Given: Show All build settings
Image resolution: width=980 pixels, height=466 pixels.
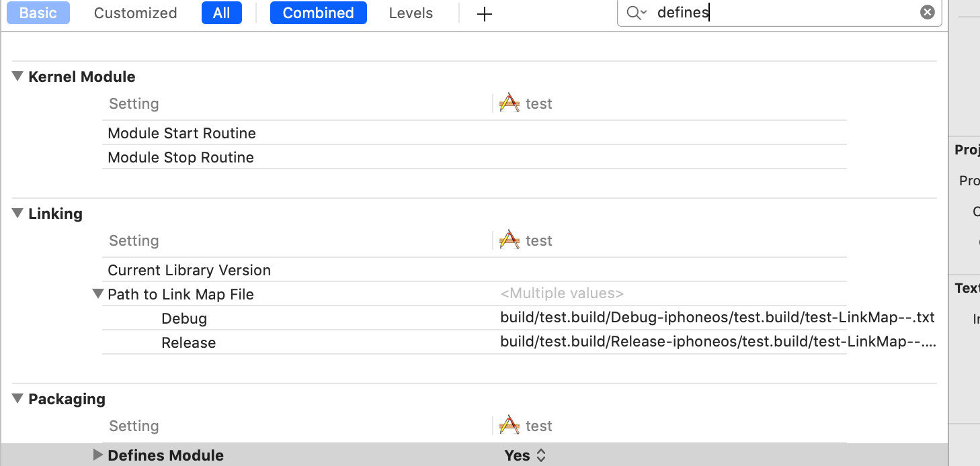Looking at the screenshot, I should (221, 13).
